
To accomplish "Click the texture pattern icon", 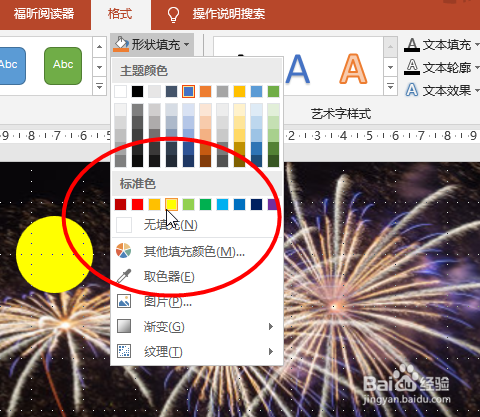I will pos(124,351).
